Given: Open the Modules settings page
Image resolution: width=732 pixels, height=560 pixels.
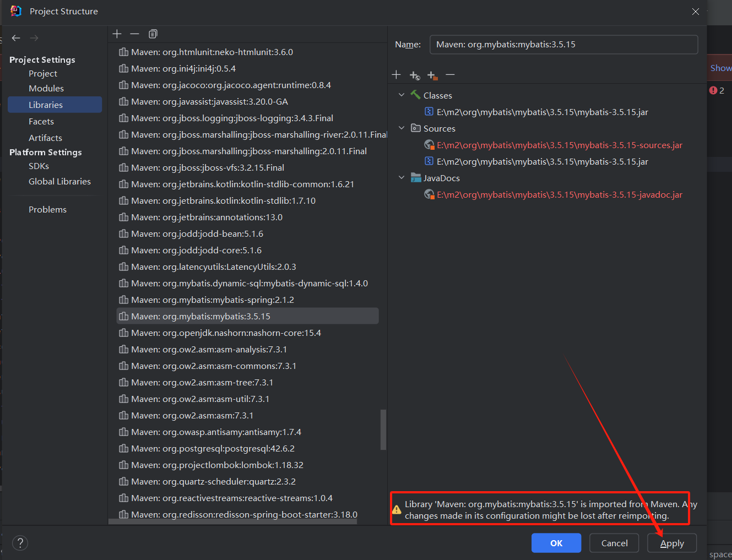Looking at the screenshot, I should (46, 88).
